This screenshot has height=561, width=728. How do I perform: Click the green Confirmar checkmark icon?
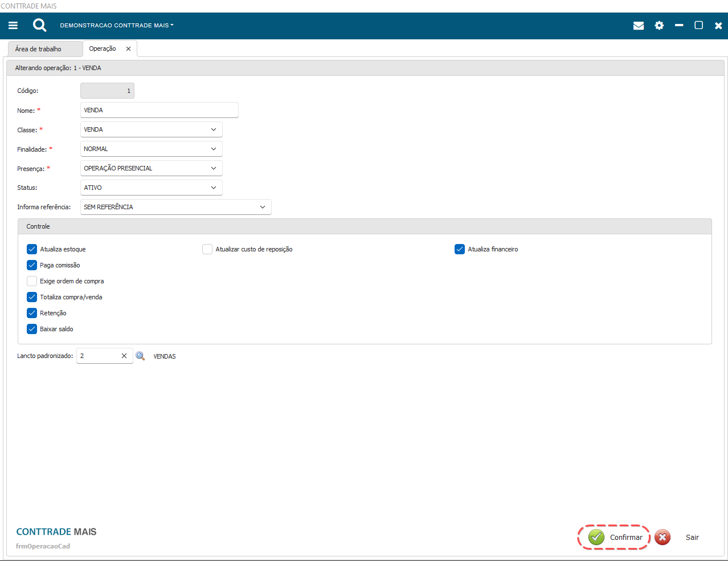[596, 537]
